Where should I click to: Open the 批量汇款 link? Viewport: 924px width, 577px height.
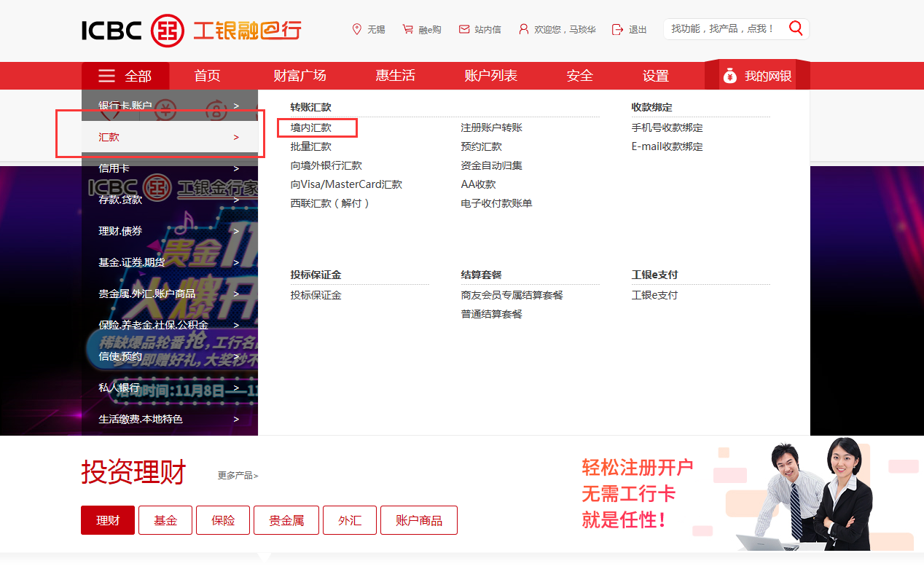click(x=310, y=146)
